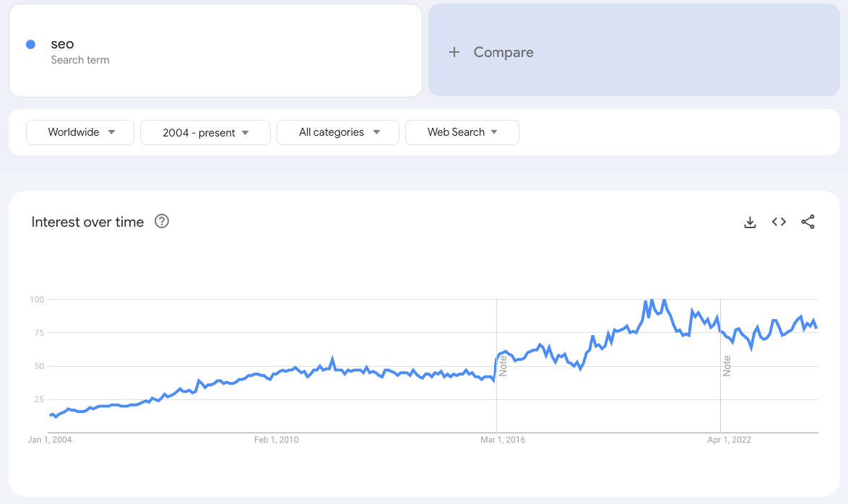The image size is (848, 504).
Task: Click the 100 label on the y-axis
Action: pos(37,299)
